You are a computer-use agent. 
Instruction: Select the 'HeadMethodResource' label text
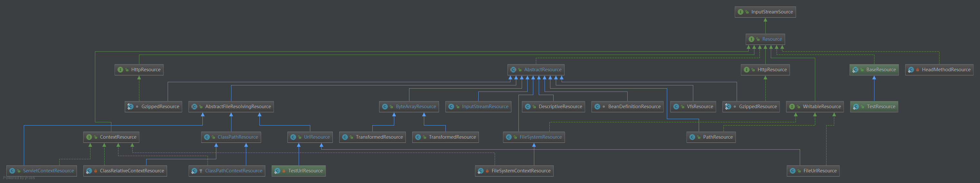(946, 69)
